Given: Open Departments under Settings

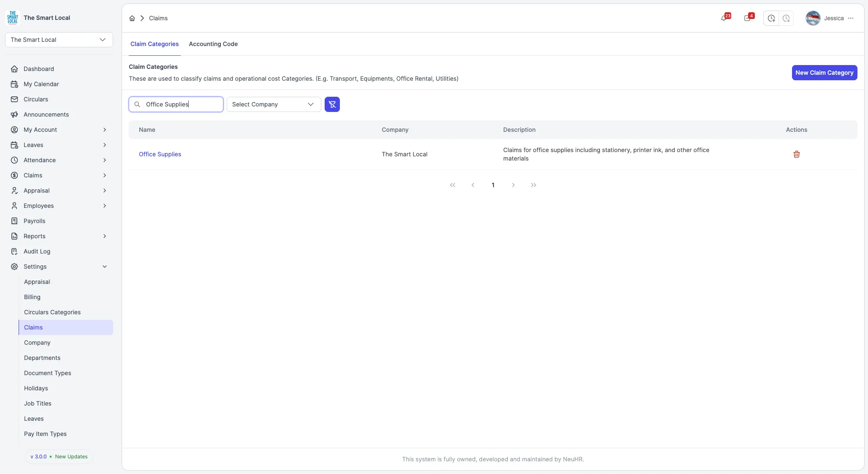Looking at the screenshot, I should [x=42, y=358].
